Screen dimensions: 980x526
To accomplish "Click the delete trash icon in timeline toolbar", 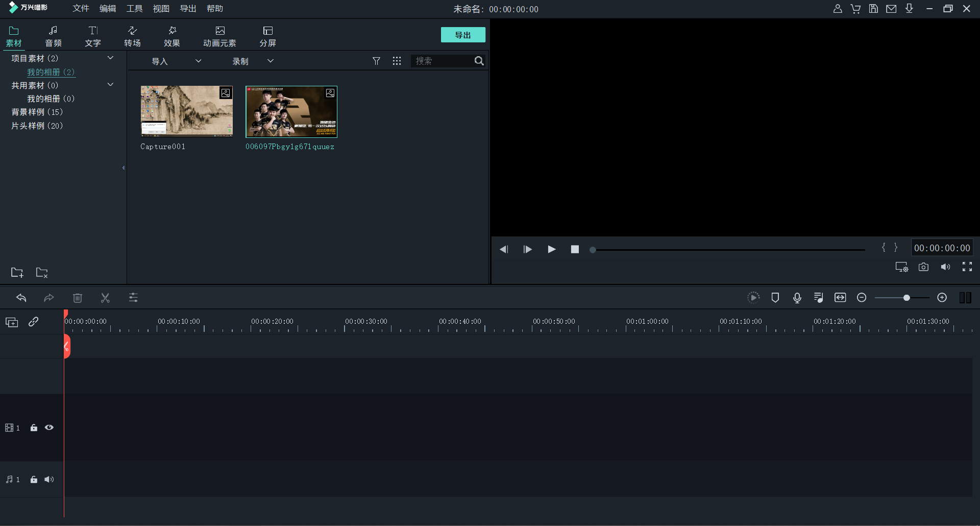I will (x=78, y=298).
